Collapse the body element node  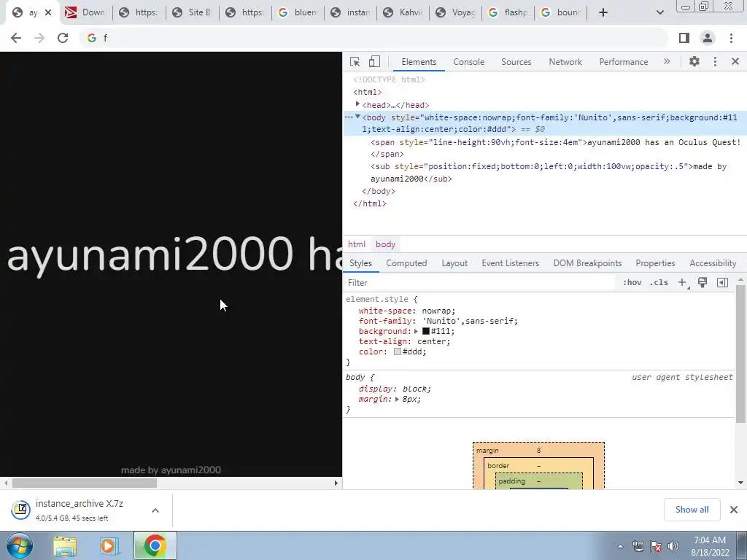click(357, 117)
